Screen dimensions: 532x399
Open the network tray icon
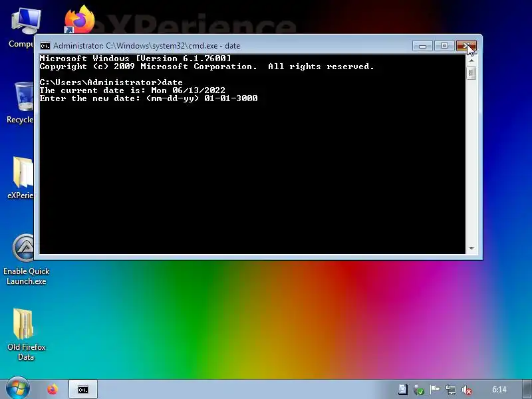tap(451, 390)
